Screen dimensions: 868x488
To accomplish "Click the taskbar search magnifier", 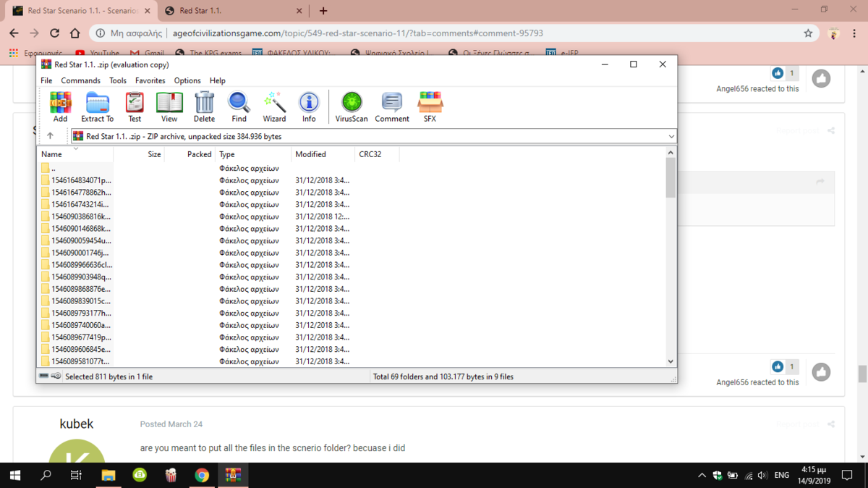I will [46, 475].
